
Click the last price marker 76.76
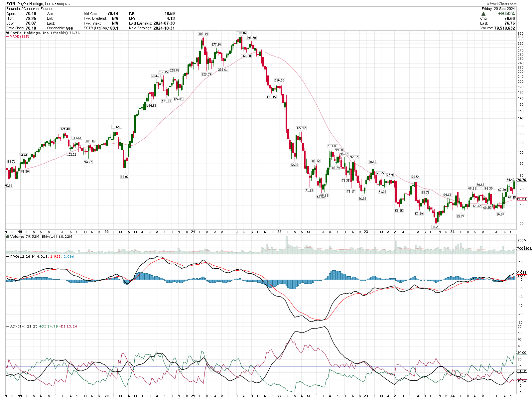(x=522, y=180)
